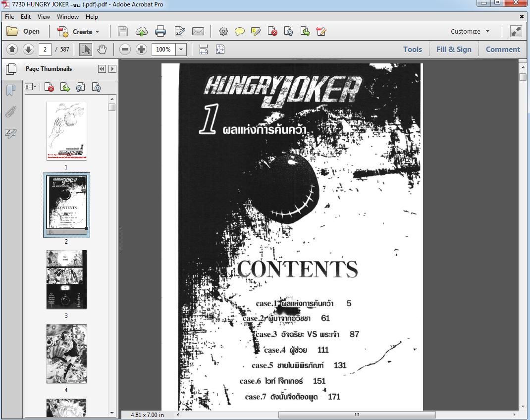Image resolution: width=530 pixels, height=420 pixels.
Task: Open the Attachments paperclip panel
Action: (11, 111)
